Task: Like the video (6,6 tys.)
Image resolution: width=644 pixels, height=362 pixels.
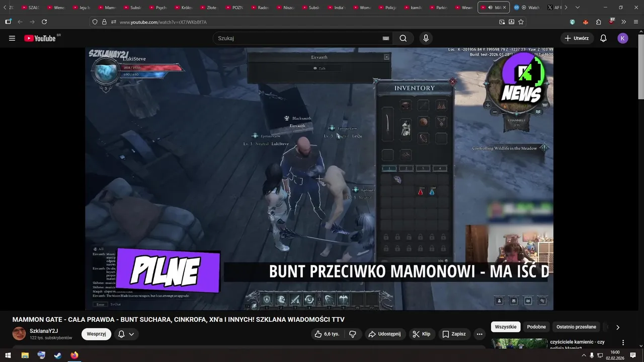Action: point(327,334)
